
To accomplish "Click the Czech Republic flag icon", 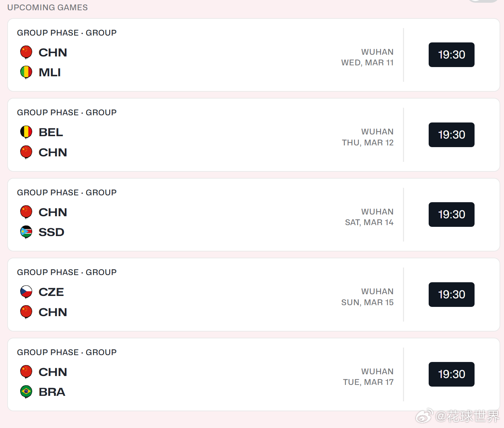I will (x=26, y=292).
